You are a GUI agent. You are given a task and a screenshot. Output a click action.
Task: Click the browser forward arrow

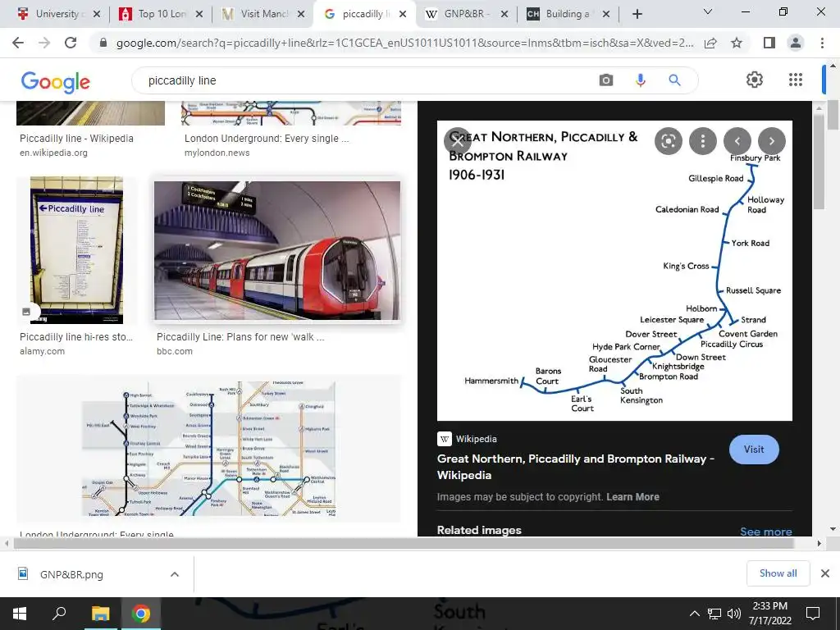44,43
